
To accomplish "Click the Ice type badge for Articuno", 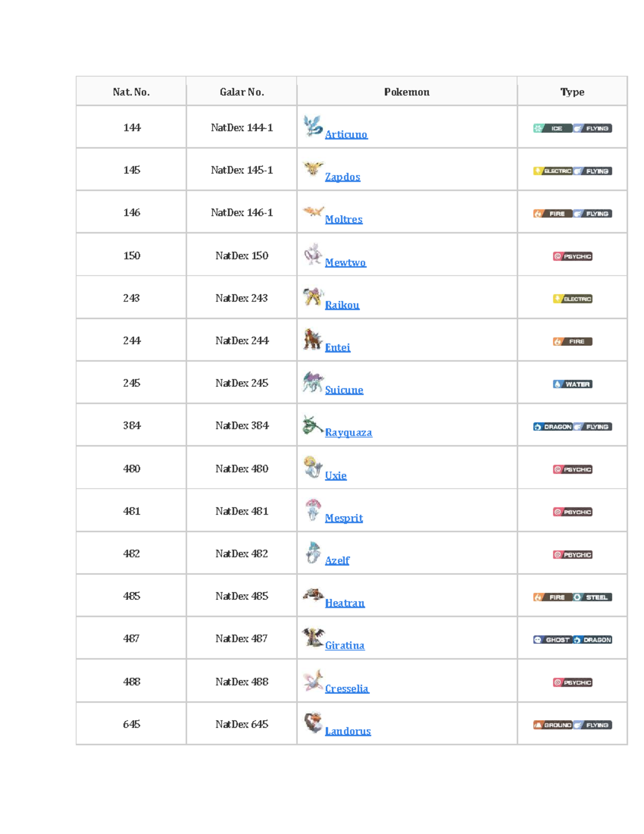I will tap(552, 128).
